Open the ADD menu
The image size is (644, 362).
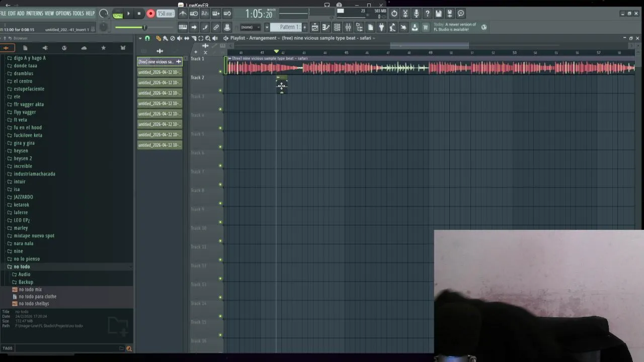21,13
